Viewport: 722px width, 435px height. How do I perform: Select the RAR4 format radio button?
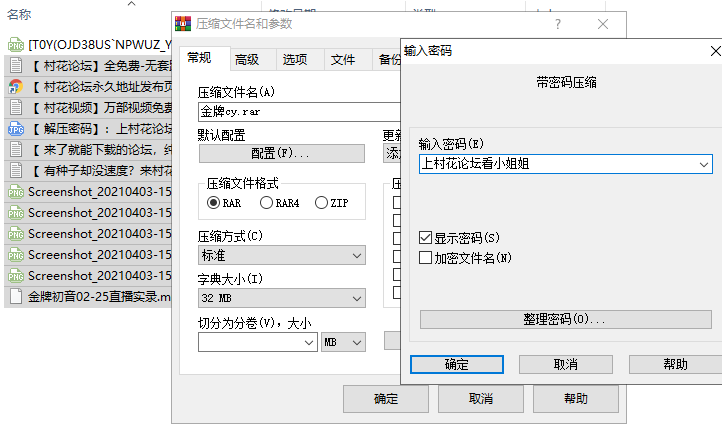(266, 203)
